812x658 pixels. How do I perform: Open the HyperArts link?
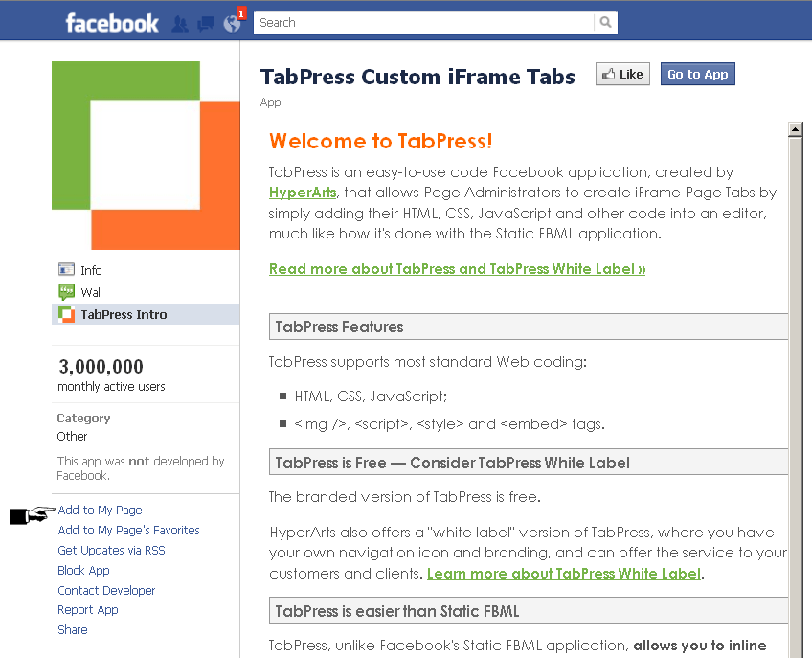(x=302, y=193)
